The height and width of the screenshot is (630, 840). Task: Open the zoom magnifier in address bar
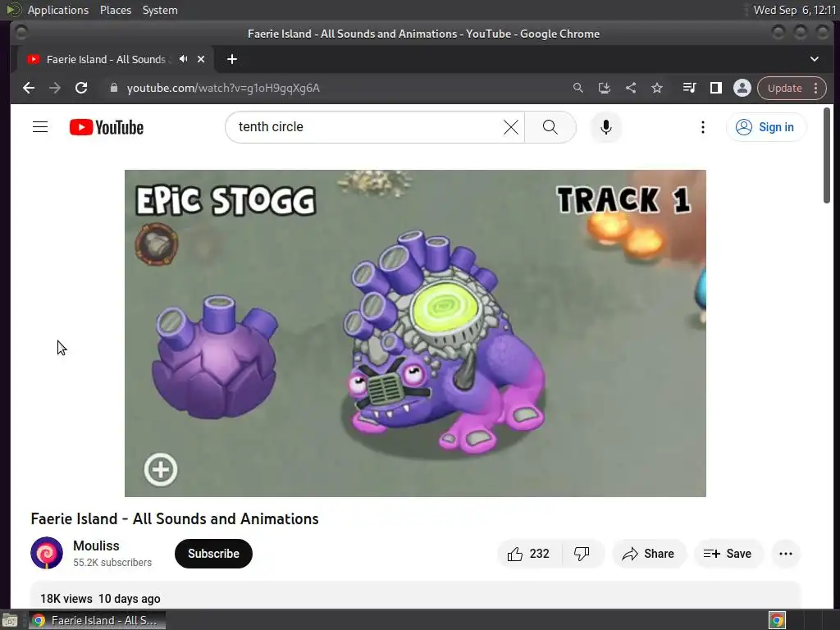tap(578, 88)
